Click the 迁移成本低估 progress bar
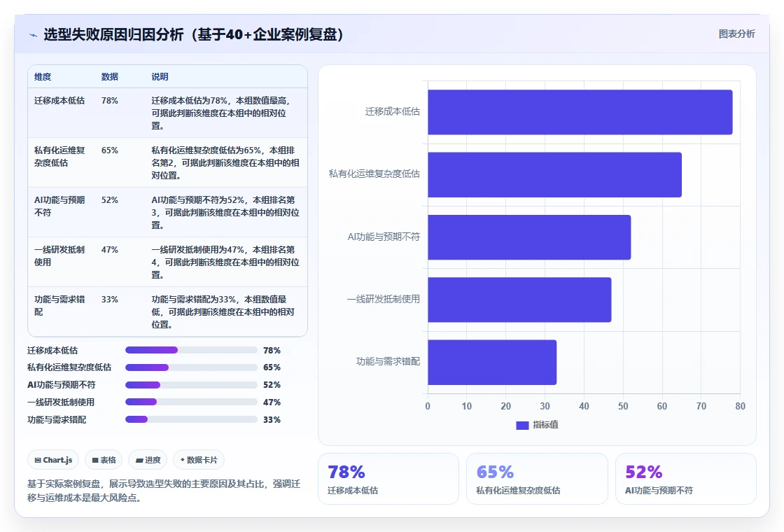 coord(191,350)
